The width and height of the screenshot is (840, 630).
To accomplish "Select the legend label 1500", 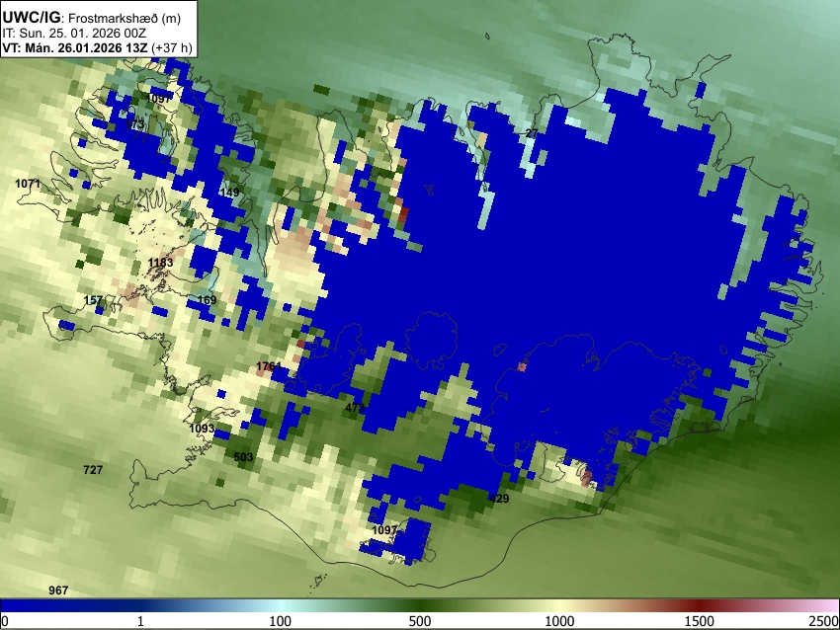I will [x=700, y=621].
